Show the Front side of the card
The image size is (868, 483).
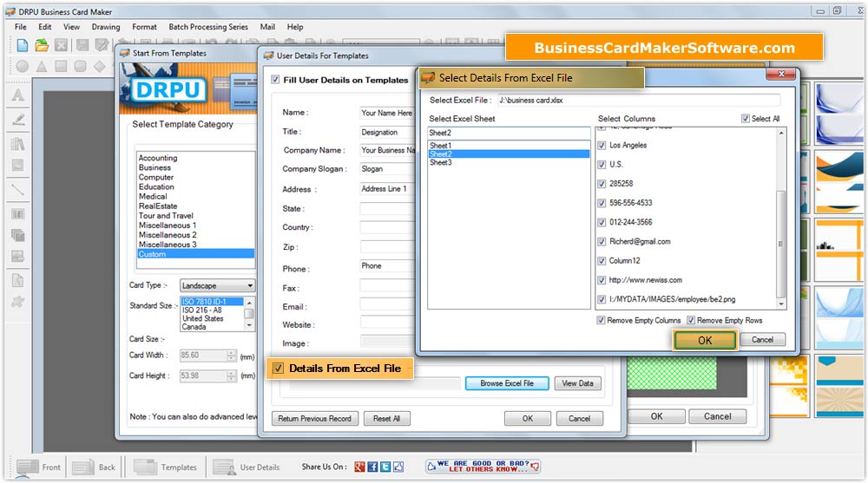(x=37, y=467)
